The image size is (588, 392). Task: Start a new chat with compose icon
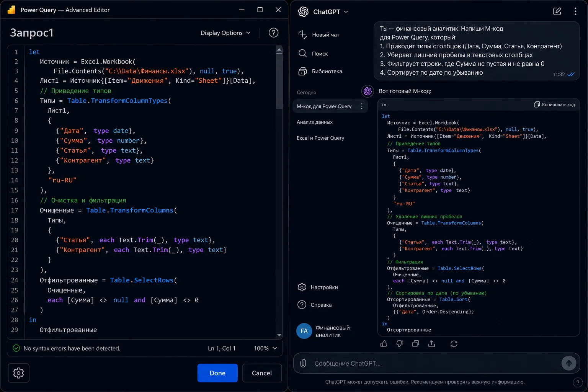click(557, 11)
